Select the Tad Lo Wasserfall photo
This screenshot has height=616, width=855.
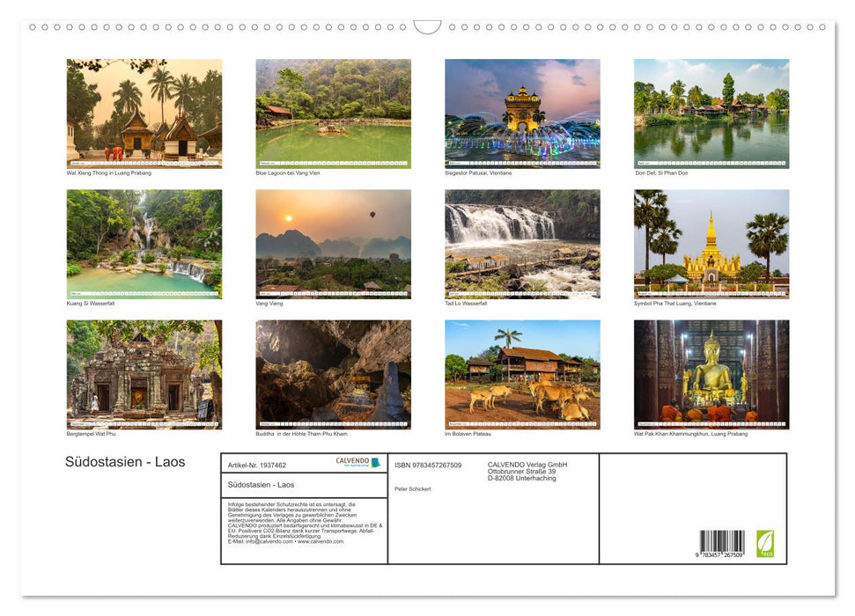tap(522, 245)
